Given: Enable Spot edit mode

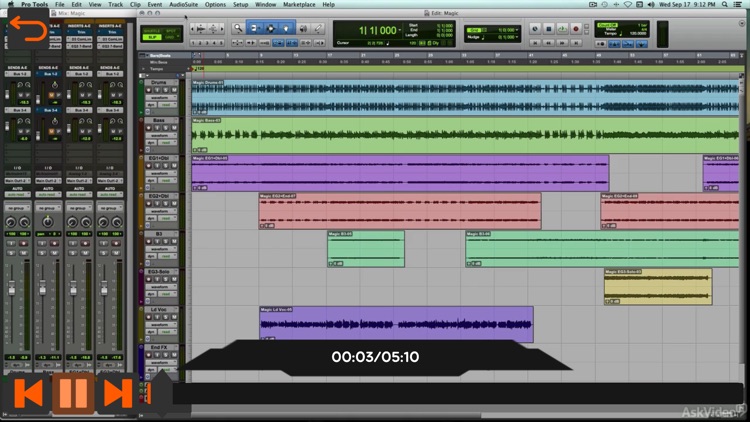Looking at the screenshot, I should pos(171,31).
